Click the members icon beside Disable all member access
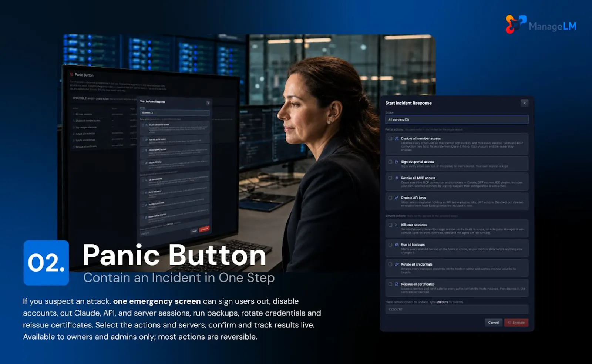 pyautogui.click(x=397, y=138)
